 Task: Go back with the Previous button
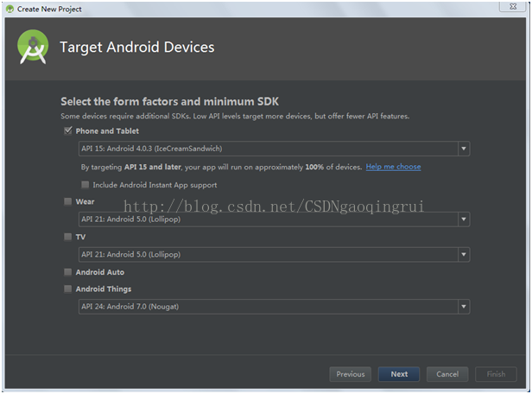pyautogui.click(x=350, y=374)
